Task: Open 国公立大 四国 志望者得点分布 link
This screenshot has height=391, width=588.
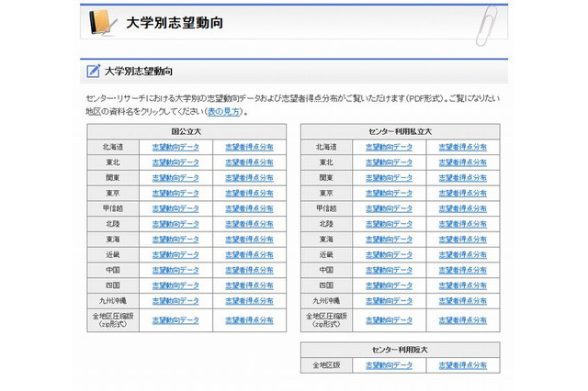Action: (249, 285)
